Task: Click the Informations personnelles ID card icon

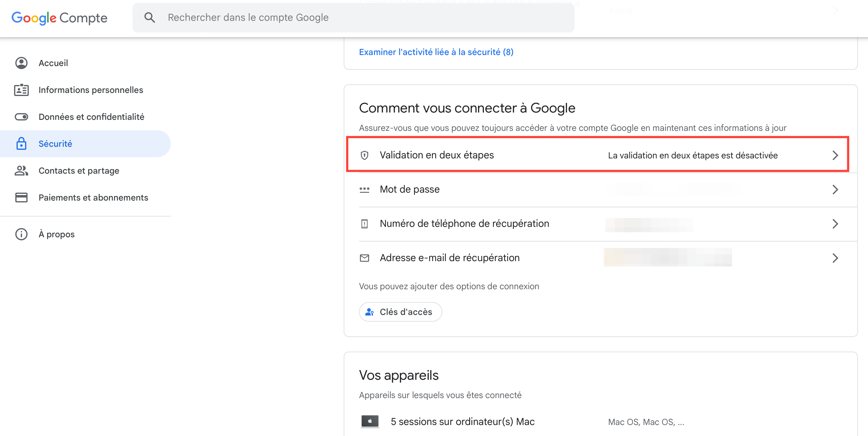Action: click(x=21, y=90)
